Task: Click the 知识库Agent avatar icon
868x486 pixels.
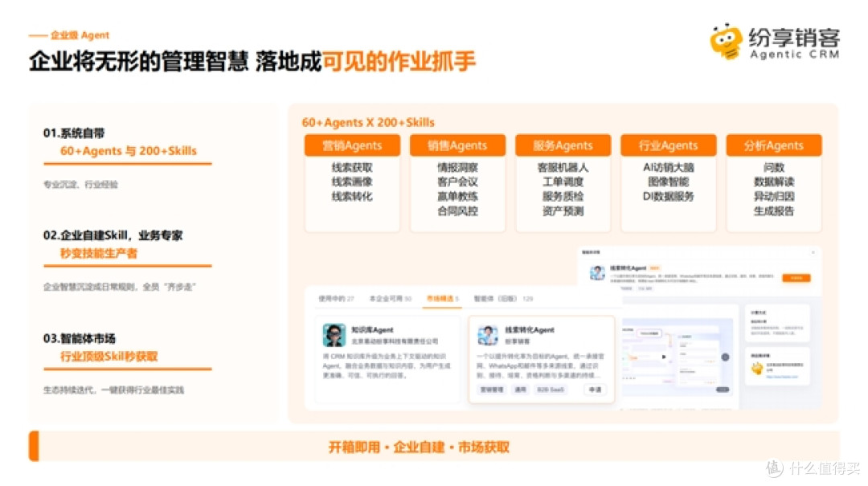Action: tap(334, 335)
